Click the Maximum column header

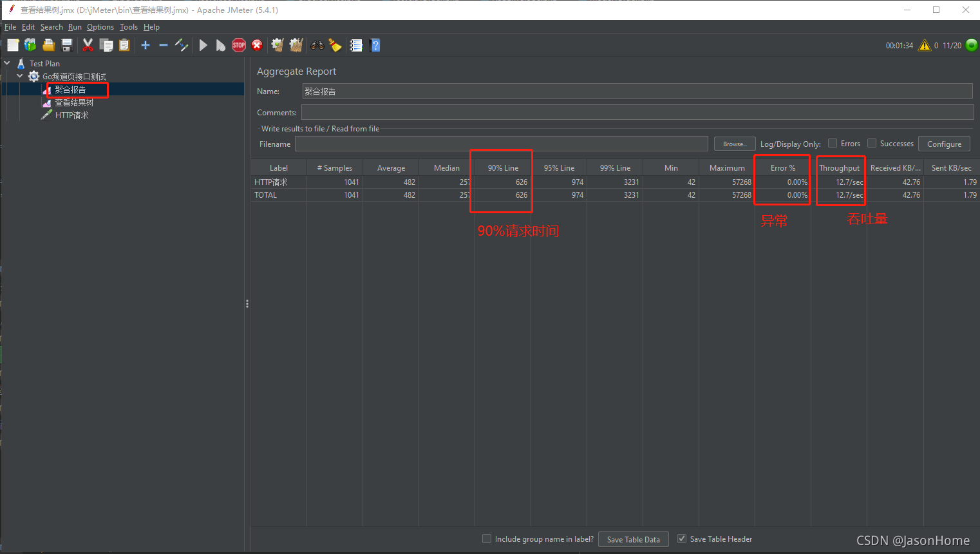click(727, 167)
